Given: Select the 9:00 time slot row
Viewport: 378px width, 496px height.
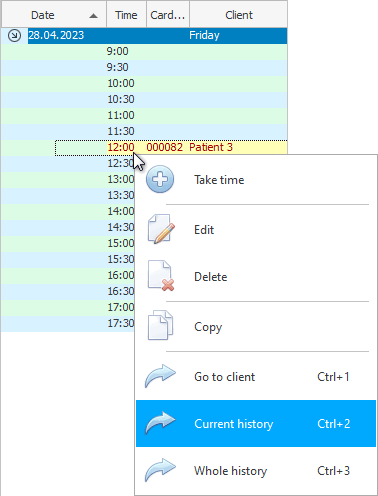Looking at the screenshot, I should [x=144, y=51].
